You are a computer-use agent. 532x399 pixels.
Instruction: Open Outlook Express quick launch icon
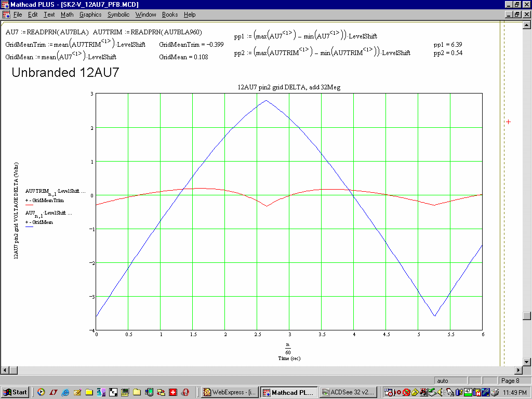tap(77, 392)
